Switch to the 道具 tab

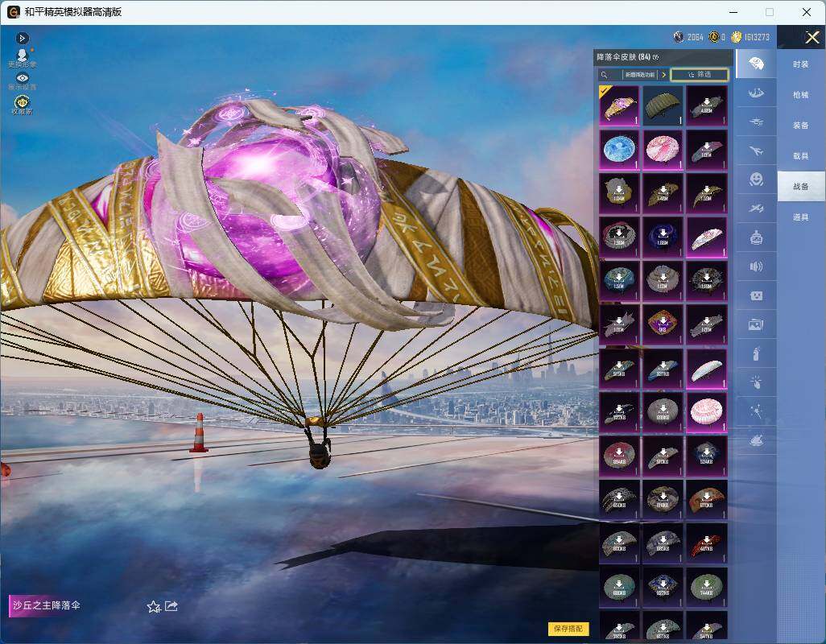(x=801, y=217)
